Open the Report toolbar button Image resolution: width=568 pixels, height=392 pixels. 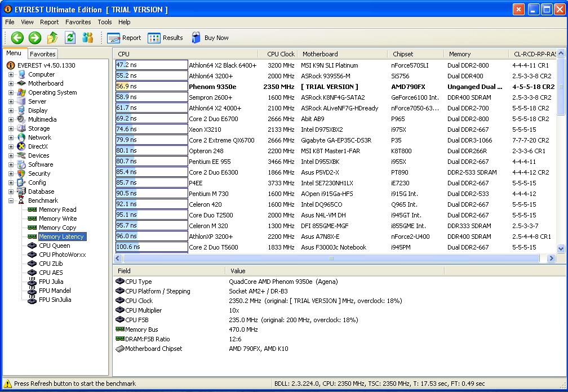click(124, 38)
